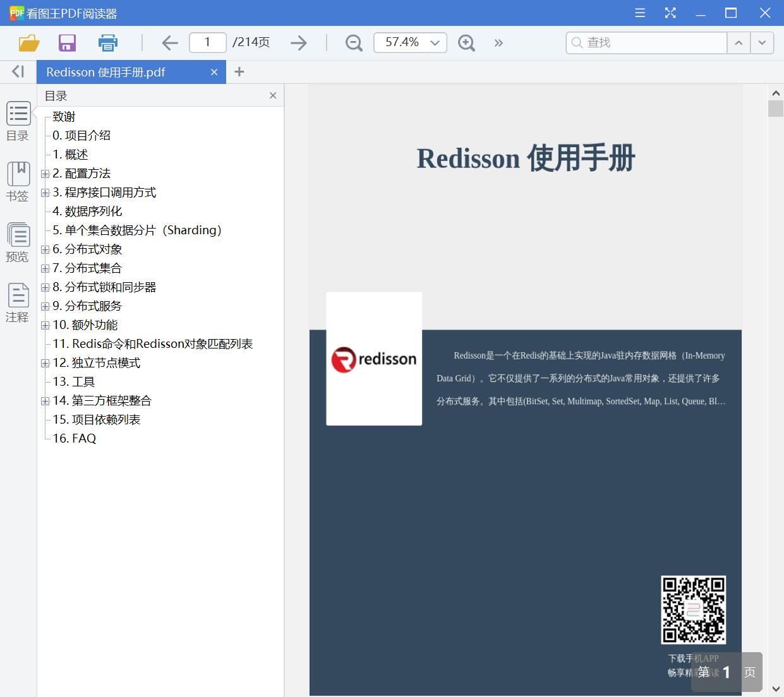Open the 书签 bookmarks panel

pos(18,182)
